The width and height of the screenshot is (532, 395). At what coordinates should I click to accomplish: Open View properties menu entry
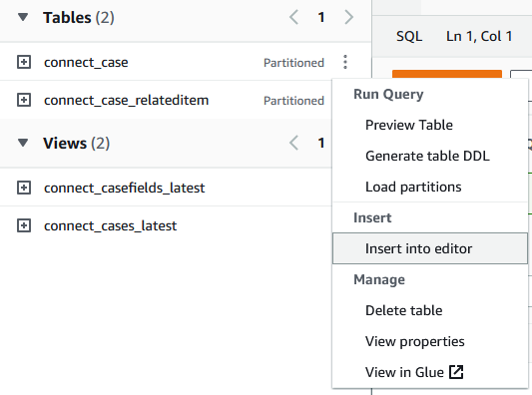click(x=430, y=341)
